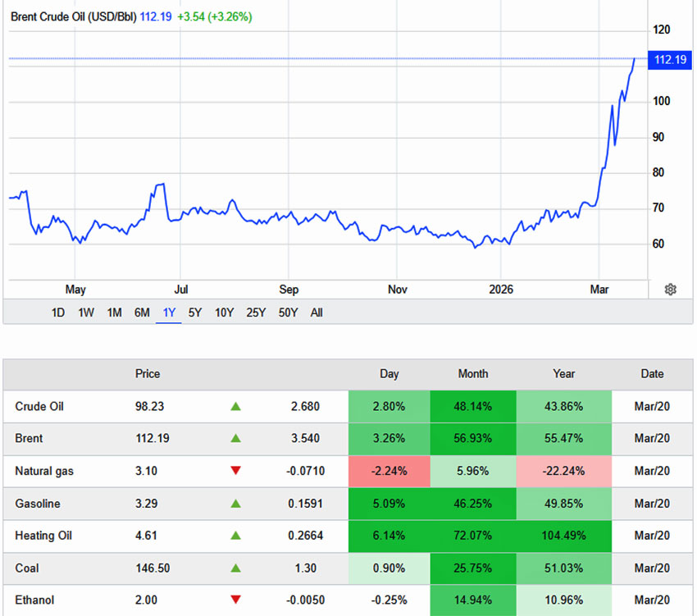Click the red down arrow for Natural gas

click(x=235, y=471)
